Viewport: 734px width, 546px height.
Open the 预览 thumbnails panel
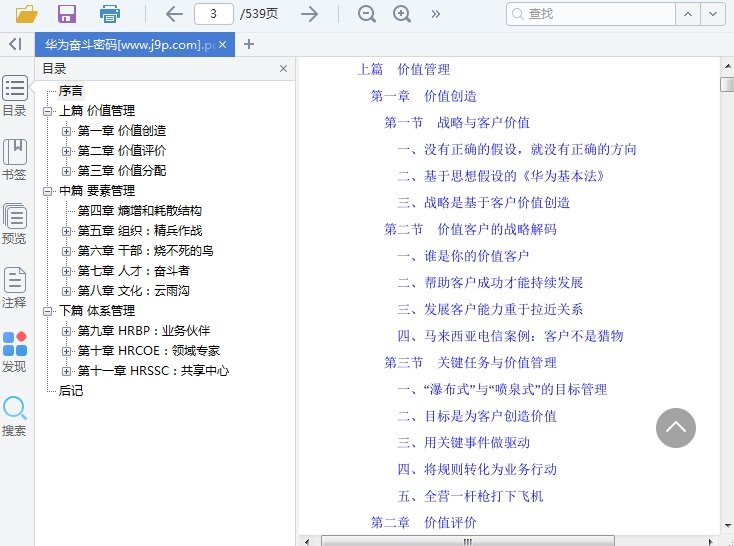(x=15, y=224)
